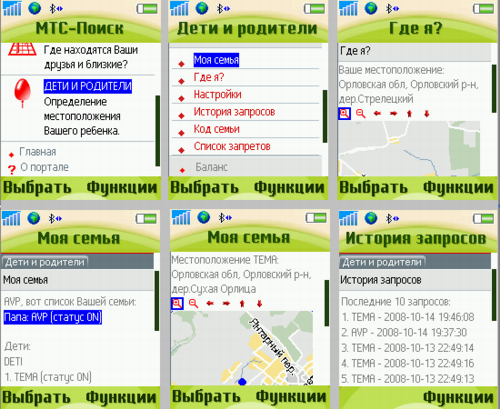The width and height of the screenshot is (500, 409).
Task: Select the highlighted Папа: AVP (статус ON) entry
Action: [x=53, y=317]
